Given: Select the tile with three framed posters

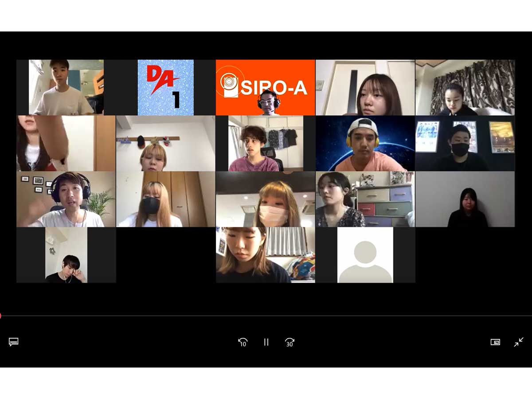Looking at the screenshot, I should [x=465, y=143].
